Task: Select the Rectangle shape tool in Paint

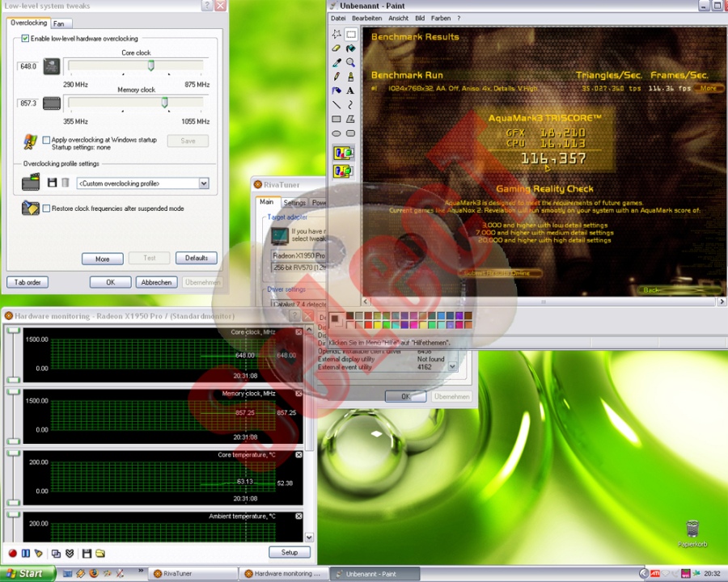Action: click(x=336, y=120)
